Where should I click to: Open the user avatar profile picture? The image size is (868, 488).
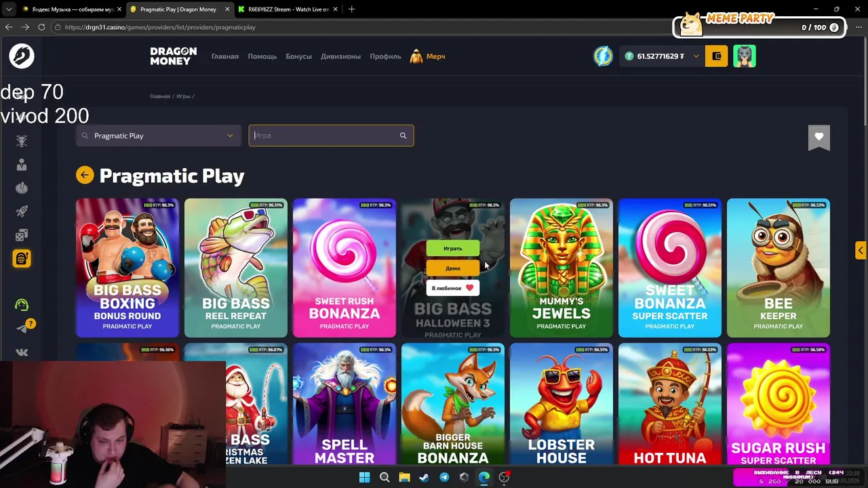pyautogui.click(x=745, y=56)
